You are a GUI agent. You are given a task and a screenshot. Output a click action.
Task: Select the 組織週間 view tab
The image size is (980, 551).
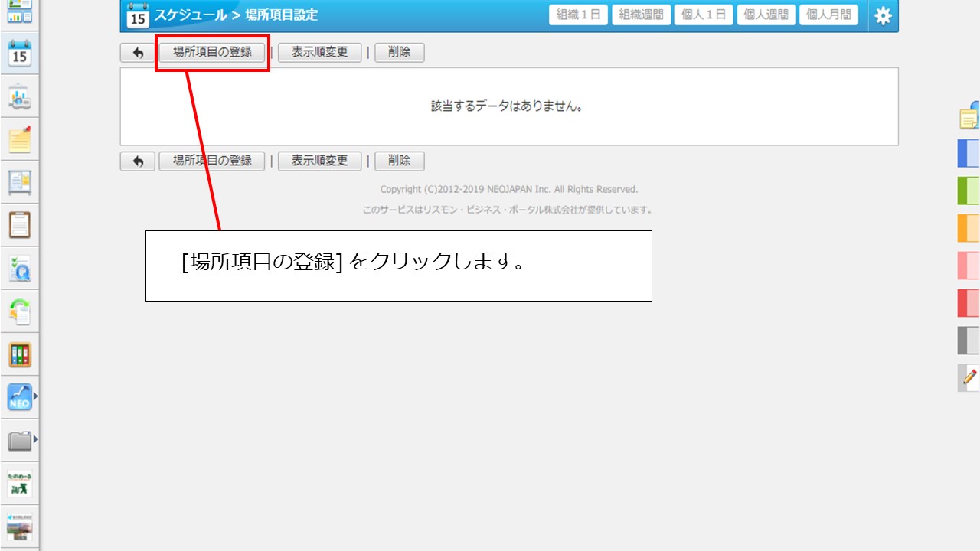click(641, 15)
